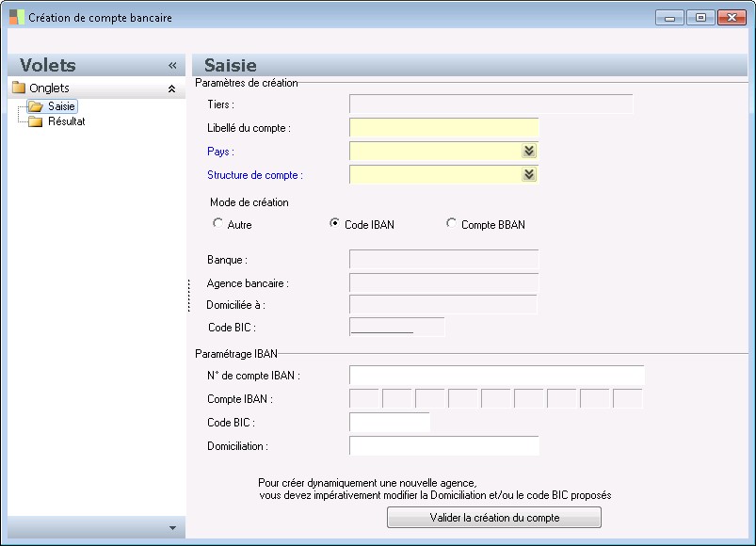Screen dimensions: 756x546
Task: Click the Saisie open folder icon
Action: tap(36, 107)
